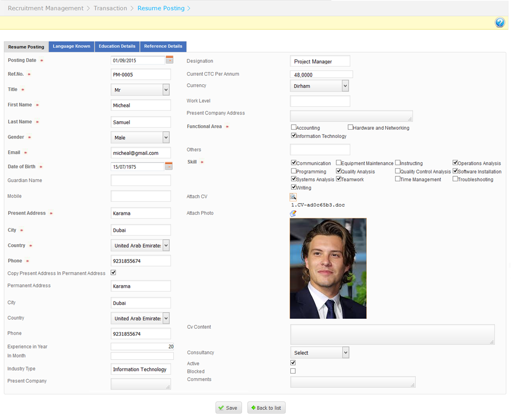Check the Programming skill
511x420 pixels.
pos(294,171)
